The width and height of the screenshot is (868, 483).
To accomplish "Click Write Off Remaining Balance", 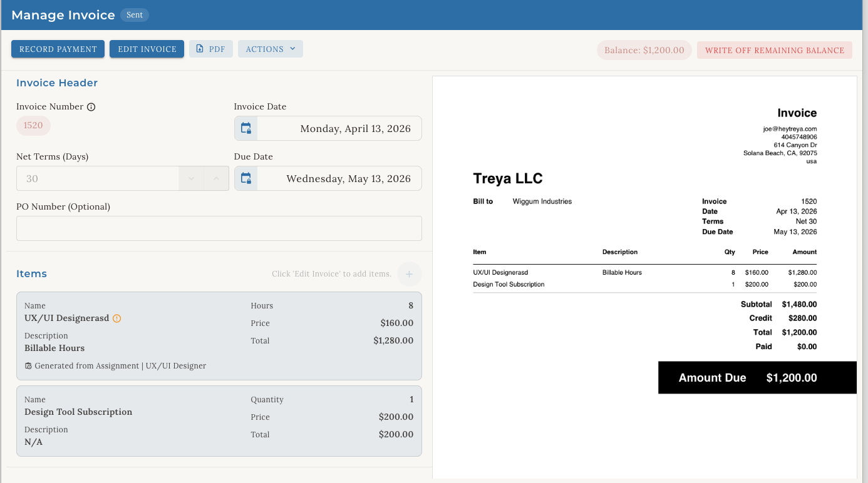I will coord(775,50).
